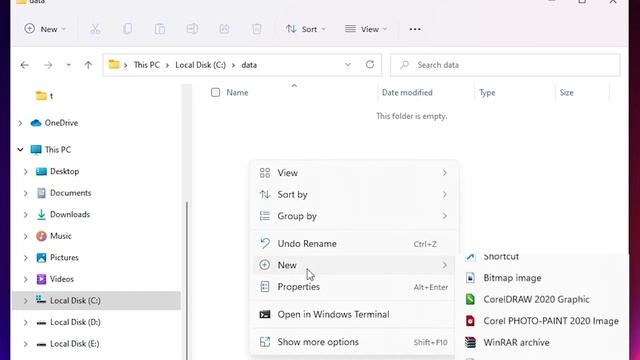This screenshot has width=640, height=360.
Task: Expand the Desktop tree node chevron
Action: tap(26, 171)
